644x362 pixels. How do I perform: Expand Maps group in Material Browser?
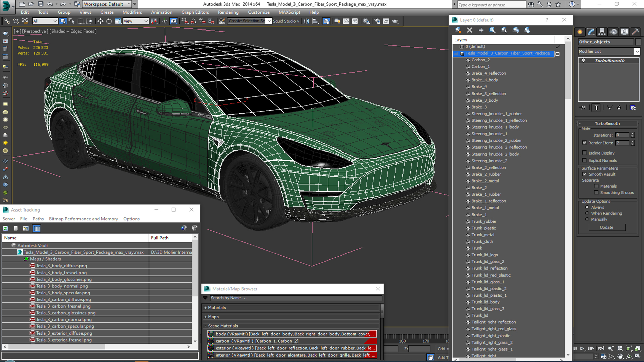point(205,317)
